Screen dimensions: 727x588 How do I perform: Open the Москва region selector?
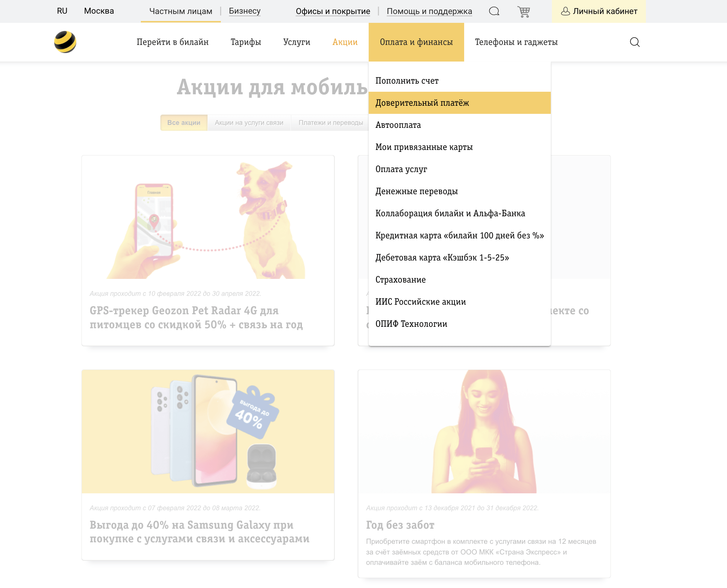pos(99,11)
